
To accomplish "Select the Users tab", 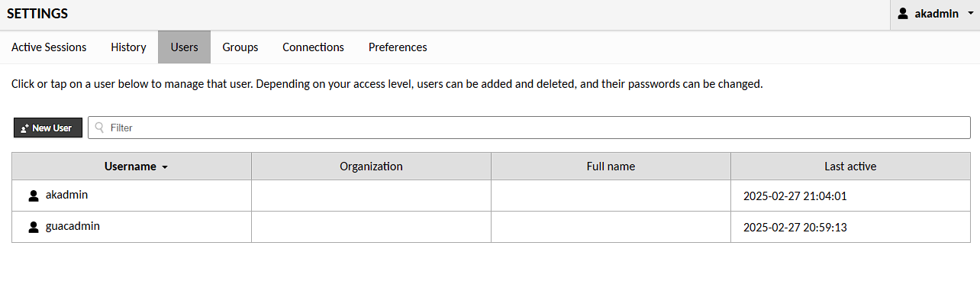I will pos(185,47).
